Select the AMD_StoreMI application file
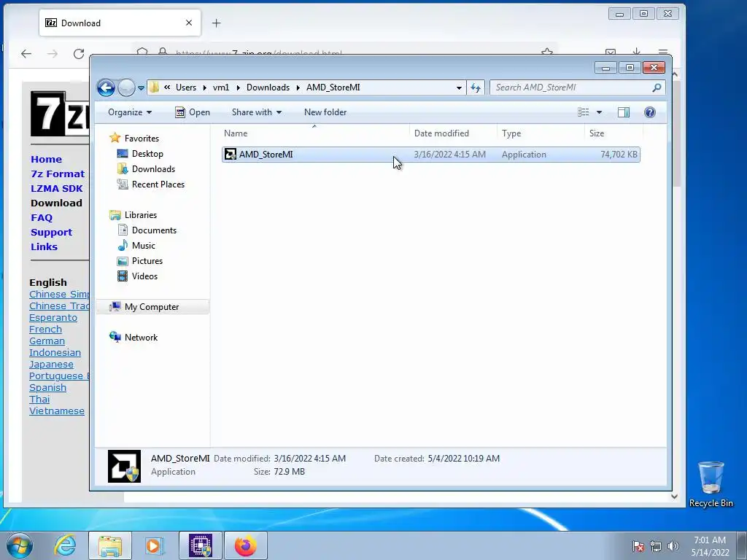This screenshot has height=560, width=747. coord(430,155)
